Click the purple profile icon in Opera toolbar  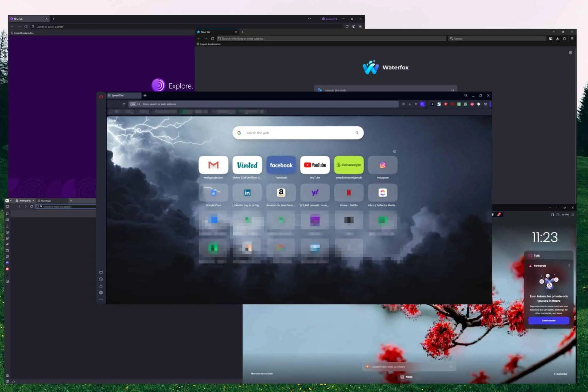click(422, 104)
